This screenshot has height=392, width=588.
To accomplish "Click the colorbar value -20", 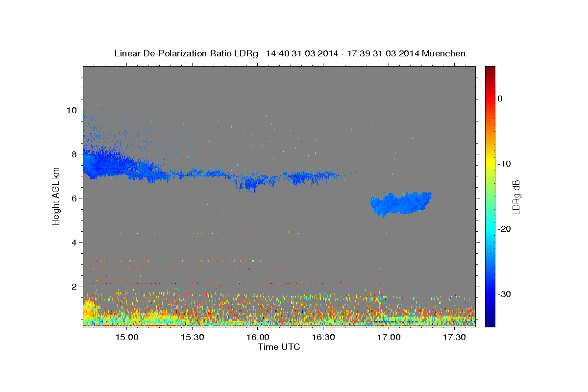I will pyautogui.click(x=505, y=229).
